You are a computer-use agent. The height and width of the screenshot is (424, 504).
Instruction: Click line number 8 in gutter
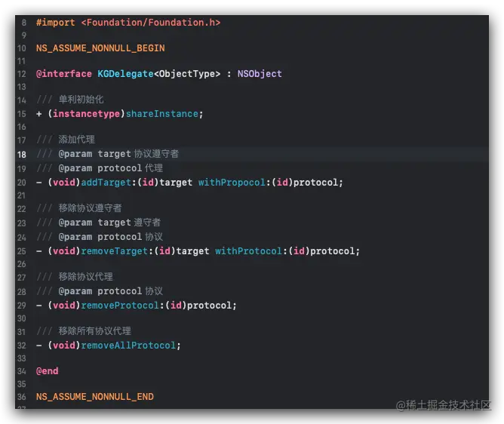point(24,23)
